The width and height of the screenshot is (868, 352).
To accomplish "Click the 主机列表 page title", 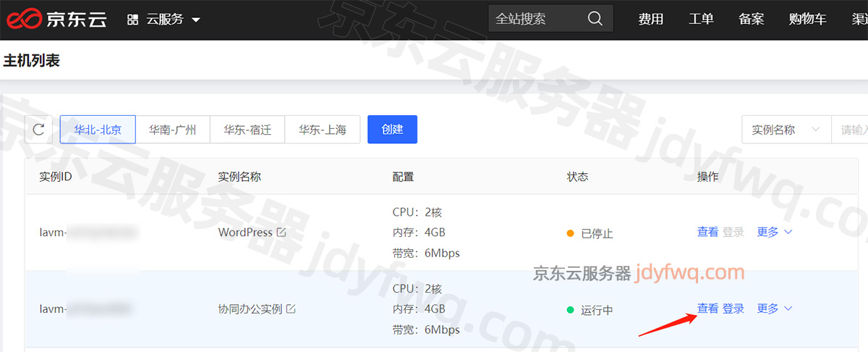I will (31, 61).
